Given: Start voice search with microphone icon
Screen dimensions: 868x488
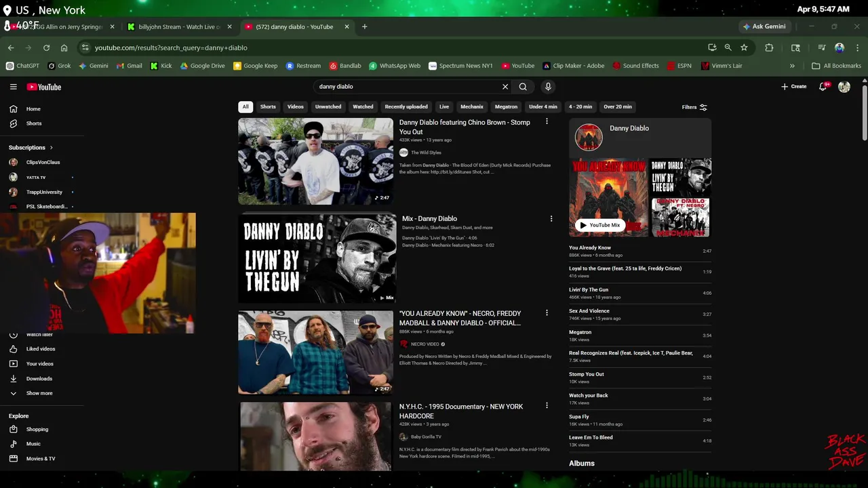Looking at the screenshot, I should click(x=548, y=87).
